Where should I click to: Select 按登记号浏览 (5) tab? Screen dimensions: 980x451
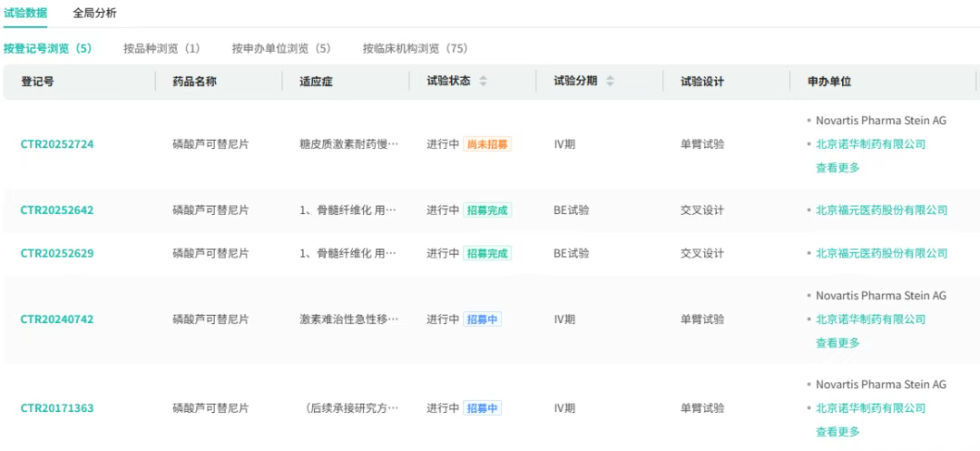47,48
